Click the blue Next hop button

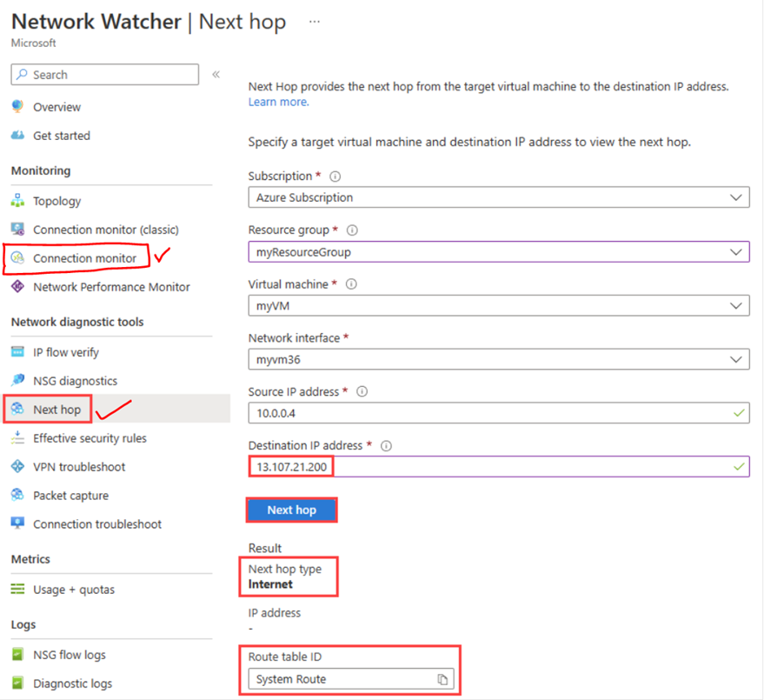[x=291, y=510]
